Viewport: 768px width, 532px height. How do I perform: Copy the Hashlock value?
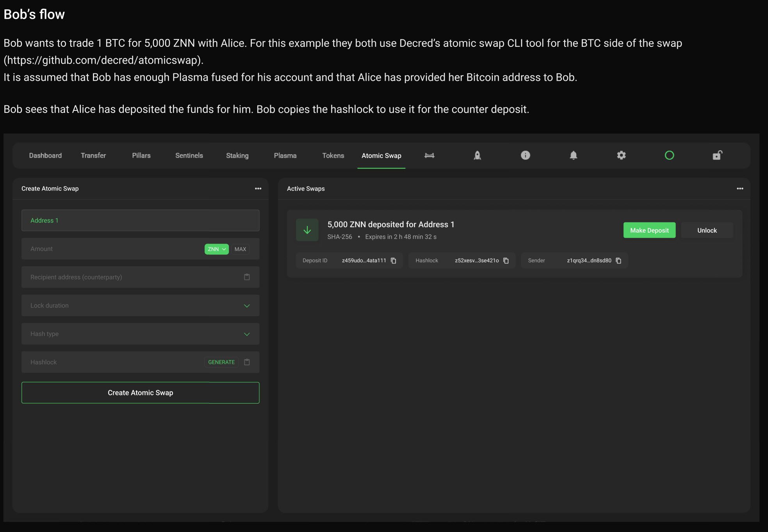click(506, 261)
